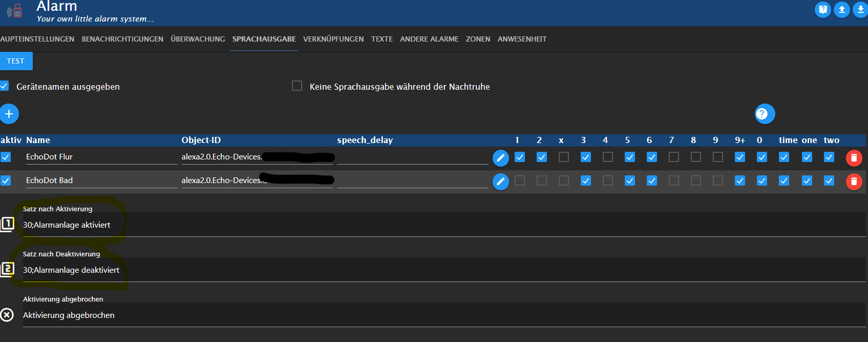Image resolution: width=868 pixels, height=342 pixels.
Task: Toggle aktiv checkbox for EchoDot Flur
Action: (5, 157)
